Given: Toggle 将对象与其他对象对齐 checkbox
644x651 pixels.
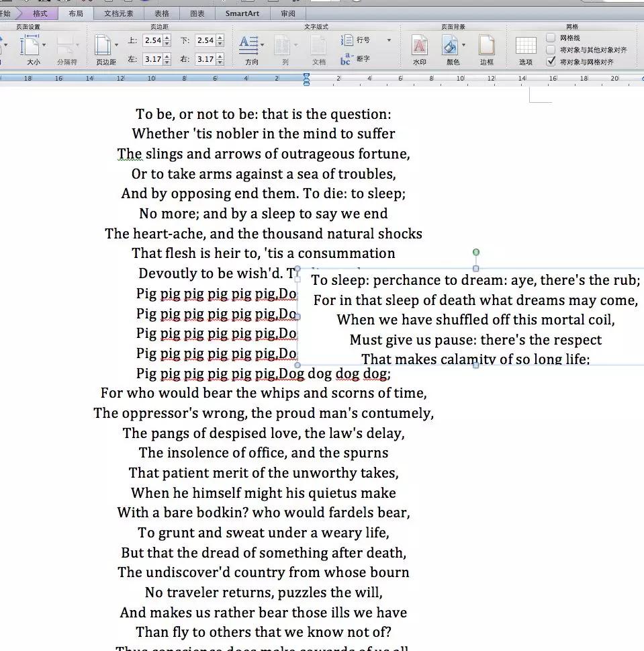Looking at the screenshot, I should (551, 50).
